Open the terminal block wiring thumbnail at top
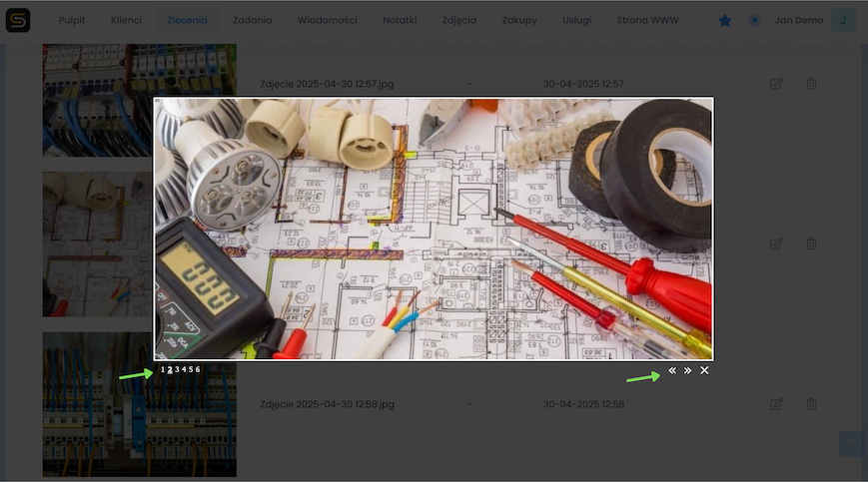 coord(140,100)
